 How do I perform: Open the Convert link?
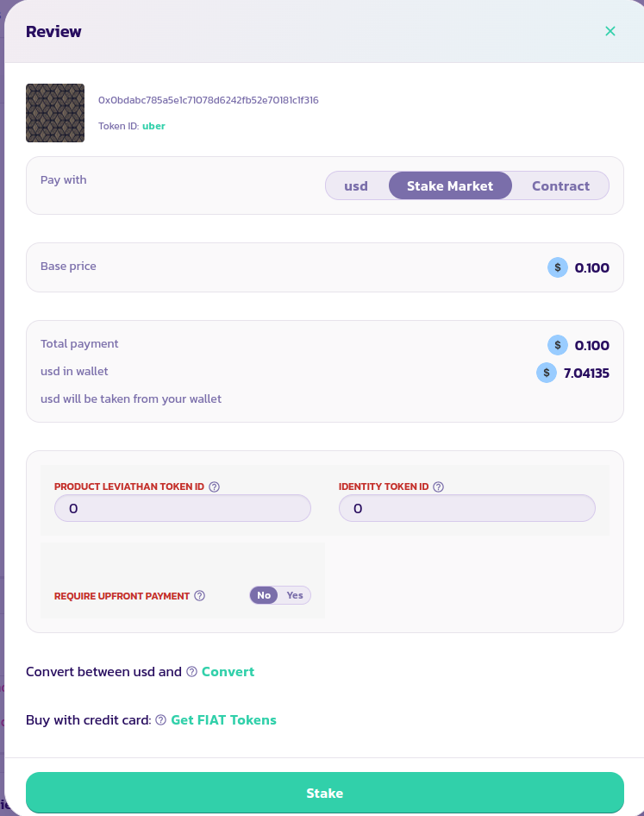tap(228, 672)
